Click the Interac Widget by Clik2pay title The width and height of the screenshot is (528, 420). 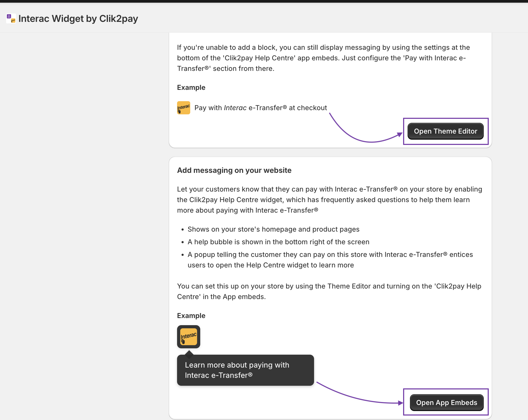tap(78, 19)
